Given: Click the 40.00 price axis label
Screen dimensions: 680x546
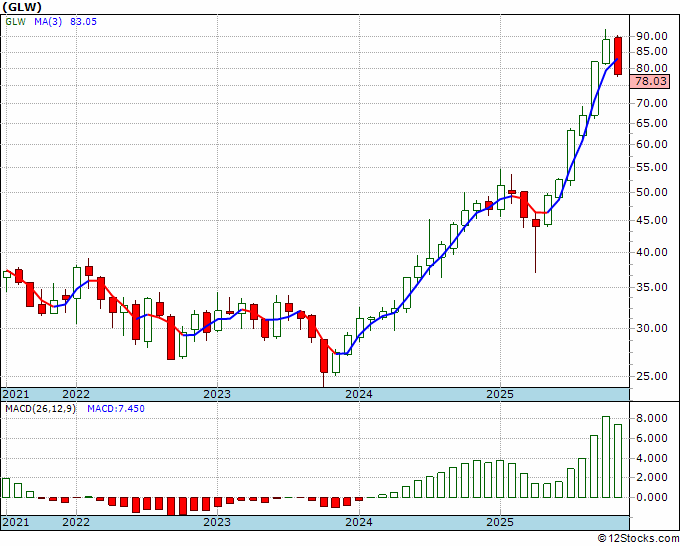Looking at the screenshot, I should (x=651, y=252).
